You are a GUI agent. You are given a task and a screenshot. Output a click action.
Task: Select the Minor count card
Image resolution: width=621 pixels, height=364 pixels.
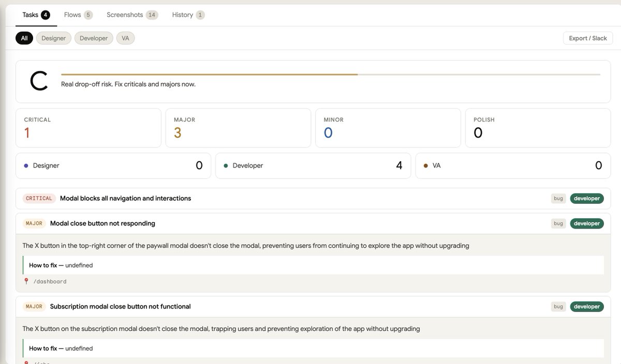coord(388,128)
